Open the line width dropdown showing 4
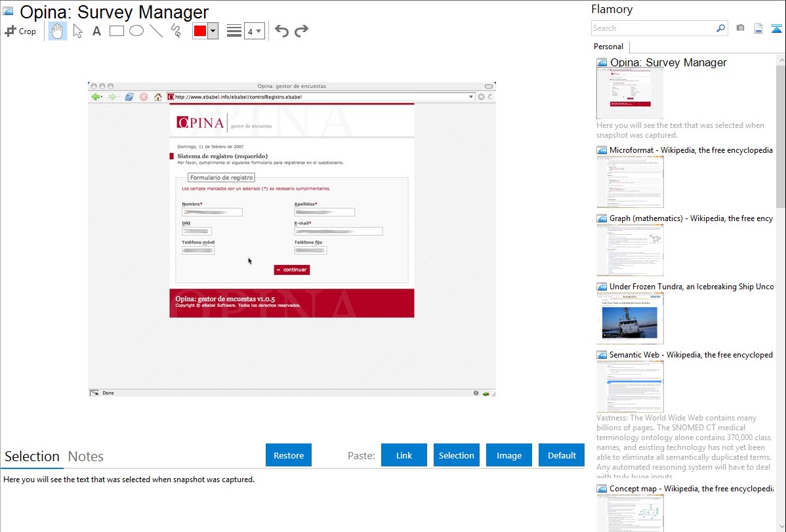Viewport: 786px width, 532px height. pos(254,31)
